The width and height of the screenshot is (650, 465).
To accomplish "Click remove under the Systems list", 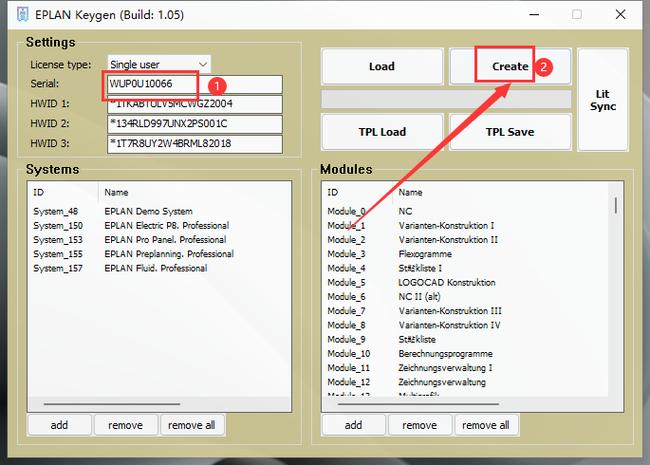I will point(126,425).
